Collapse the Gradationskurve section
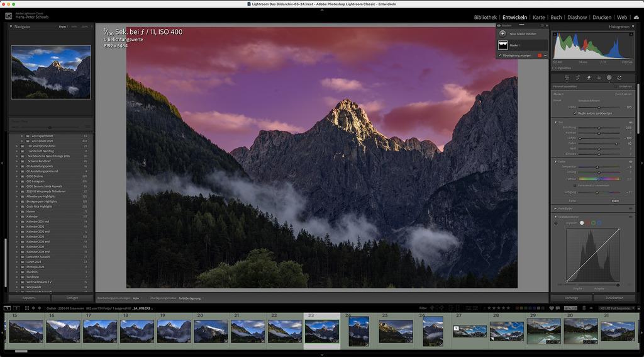This screenshot has height=357, width=644. 555,216
